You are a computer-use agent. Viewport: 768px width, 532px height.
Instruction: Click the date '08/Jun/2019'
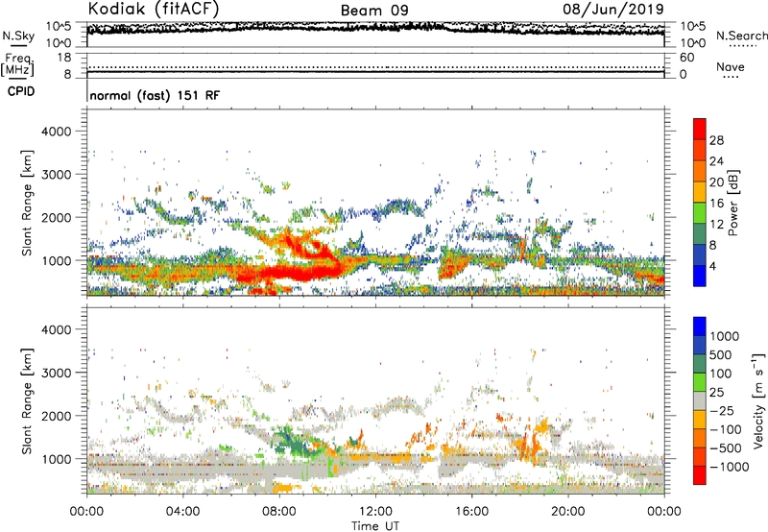pyautogui.click(x=613, y=9)
